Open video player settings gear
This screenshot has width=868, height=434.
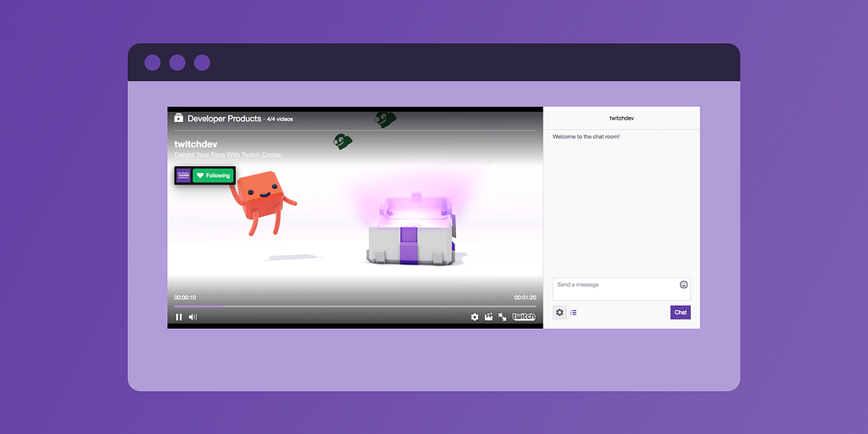475,317
